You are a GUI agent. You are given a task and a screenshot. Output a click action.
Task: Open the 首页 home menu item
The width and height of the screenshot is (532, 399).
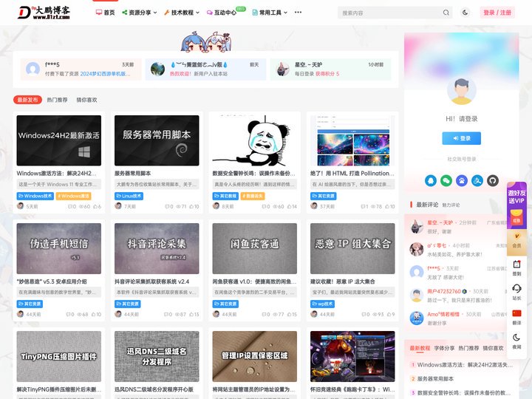pos(105,13)
